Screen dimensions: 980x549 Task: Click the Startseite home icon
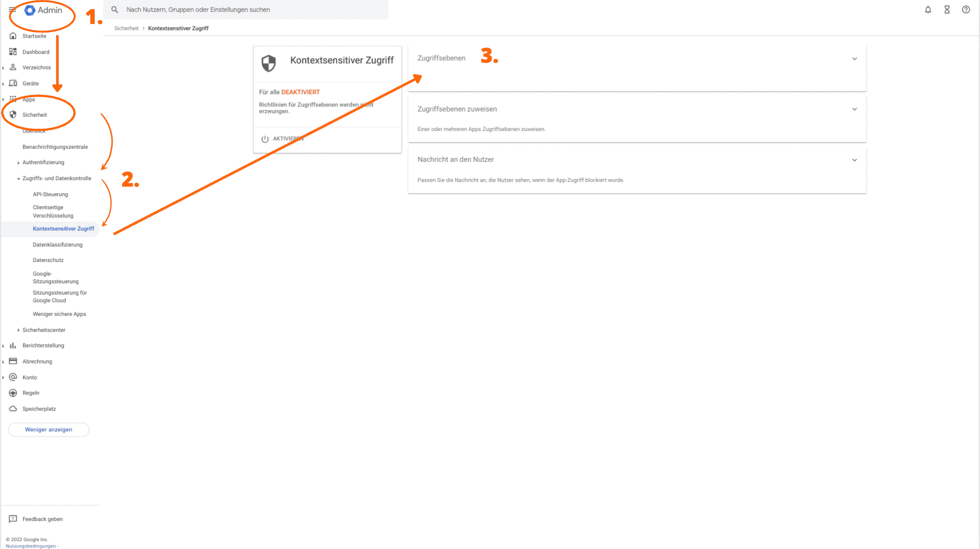coord(13,36)
